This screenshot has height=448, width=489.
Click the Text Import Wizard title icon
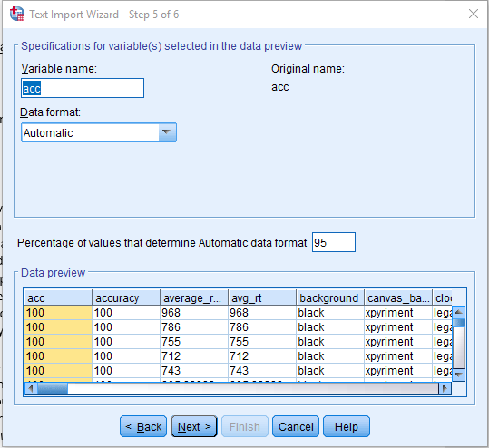point(17,15)
